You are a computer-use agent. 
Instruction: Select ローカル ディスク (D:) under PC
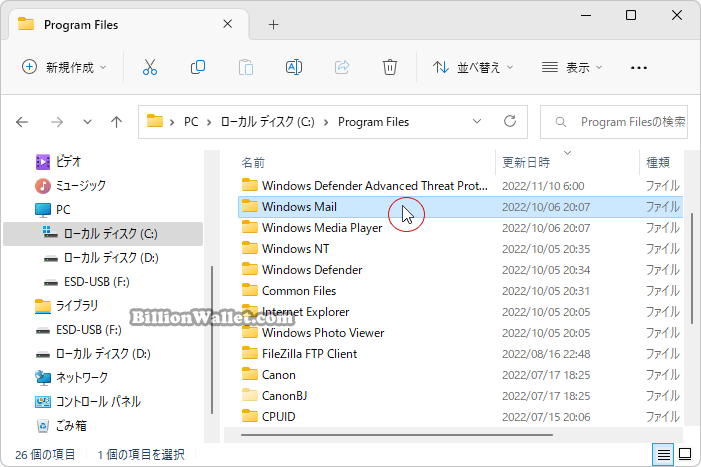coord(102,258)
